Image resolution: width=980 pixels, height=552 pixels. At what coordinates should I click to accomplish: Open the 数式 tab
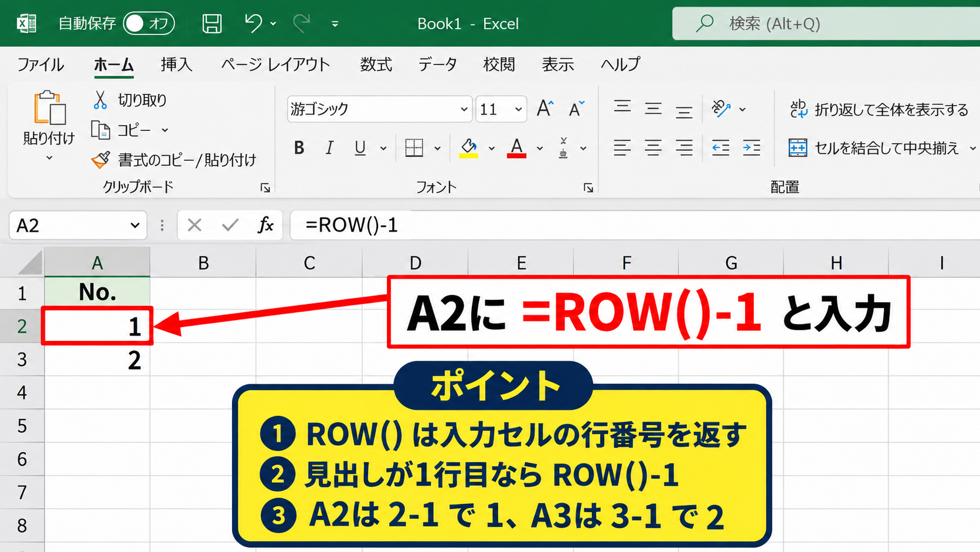[x=376, y=64]
